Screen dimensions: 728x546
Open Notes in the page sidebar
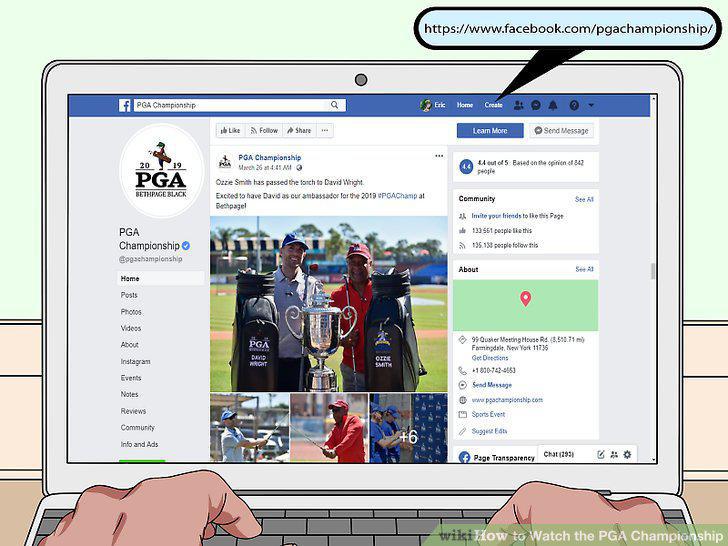pos(130,395)
